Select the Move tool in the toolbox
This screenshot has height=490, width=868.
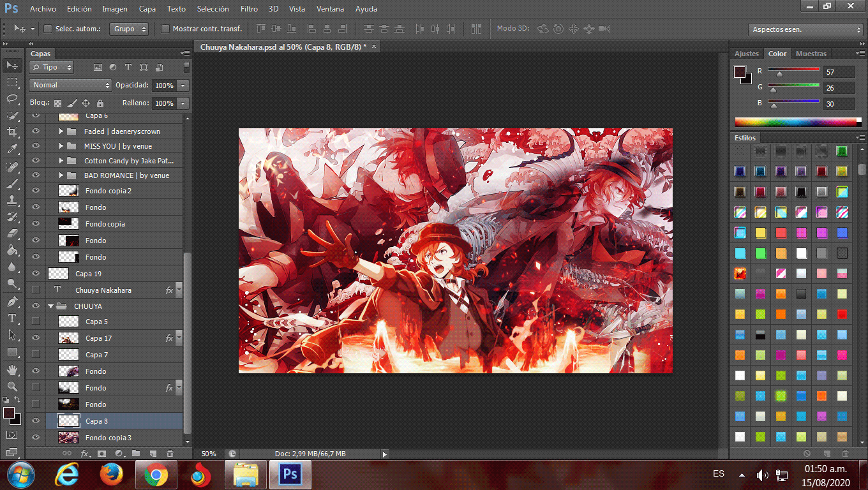12,66
